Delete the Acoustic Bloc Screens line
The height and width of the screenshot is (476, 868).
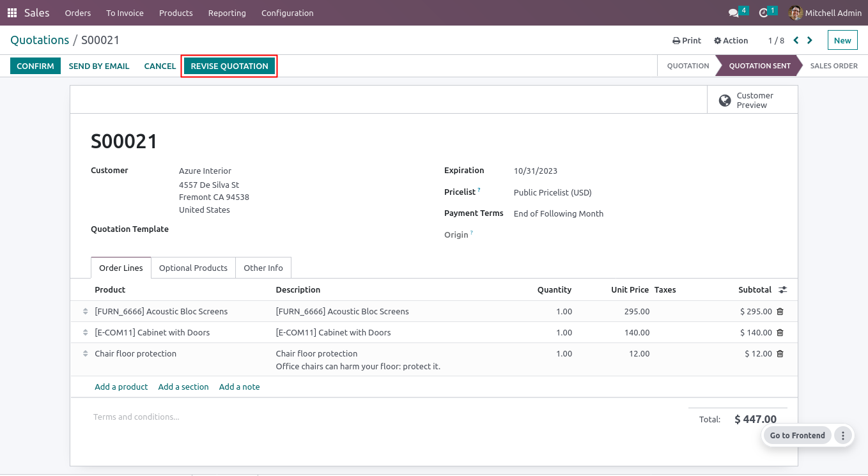point(780,312)
